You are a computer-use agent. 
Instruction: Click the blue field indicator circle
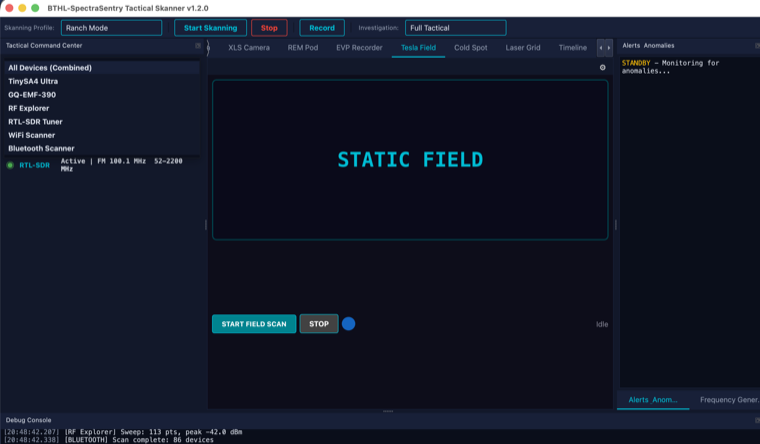click(x=348, y=324)
